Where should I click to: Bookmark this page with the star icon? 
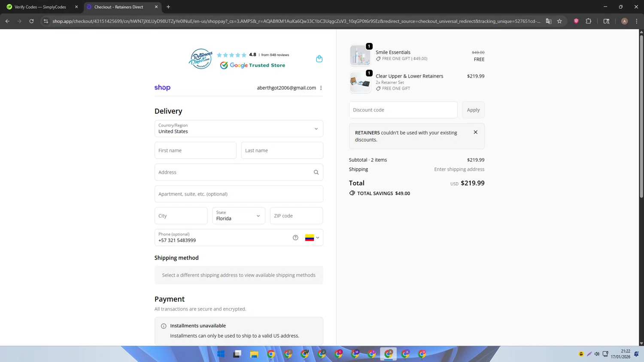tap(559, 21)
